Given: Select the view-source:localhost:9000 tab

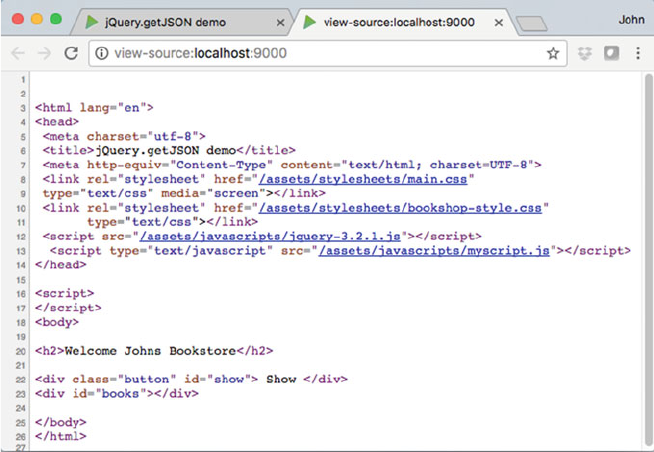Looking at the screenshot, I should 400,22.
